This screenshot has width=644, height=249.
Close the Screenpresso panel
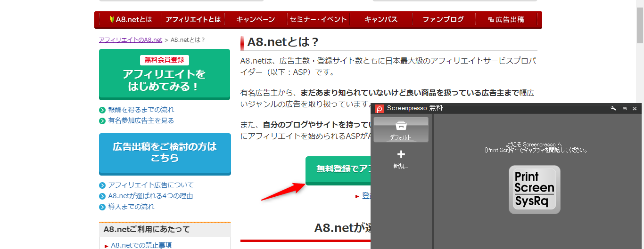(x=635, y=109)
